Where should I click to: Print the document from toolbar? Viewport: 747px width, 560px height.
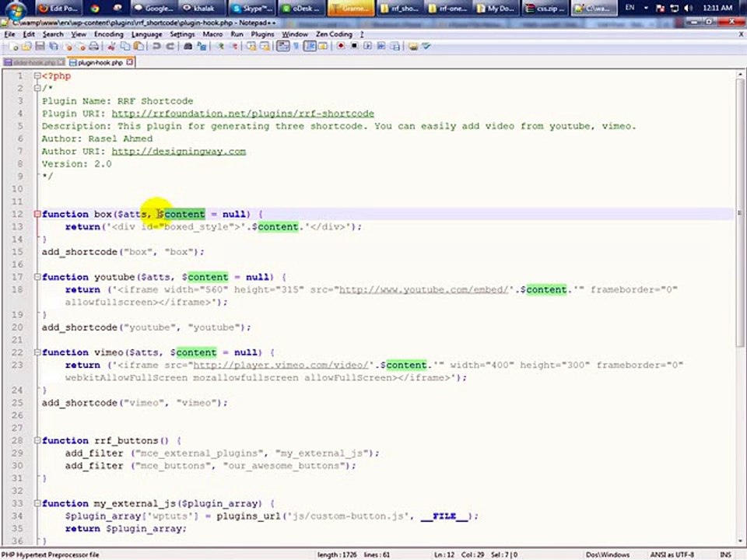click(x=94, y=46)
